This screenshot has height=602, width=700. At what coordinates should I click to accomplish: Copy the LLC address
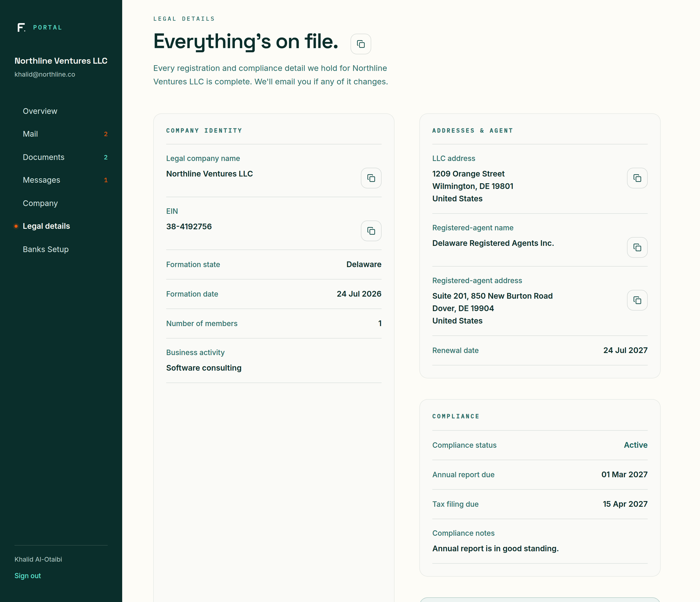[637, 178]
